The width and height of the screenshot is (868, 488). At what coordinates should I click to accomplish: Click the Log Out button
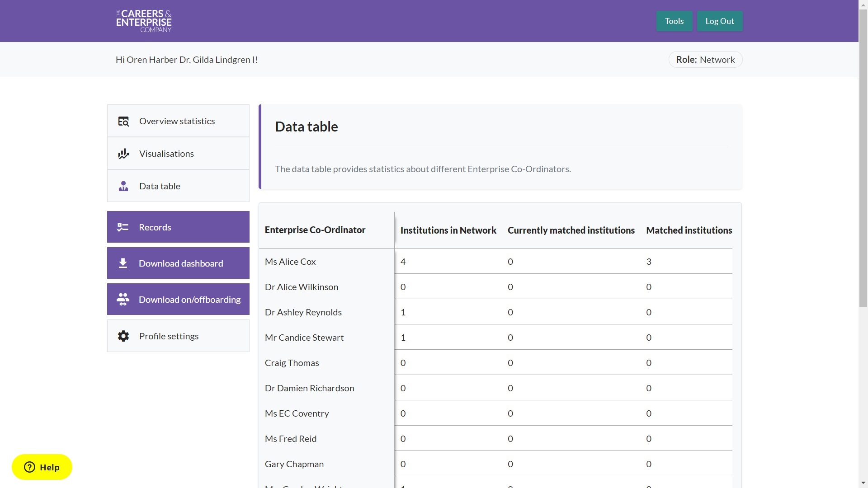pyautogui.click(x=720, y=21)
